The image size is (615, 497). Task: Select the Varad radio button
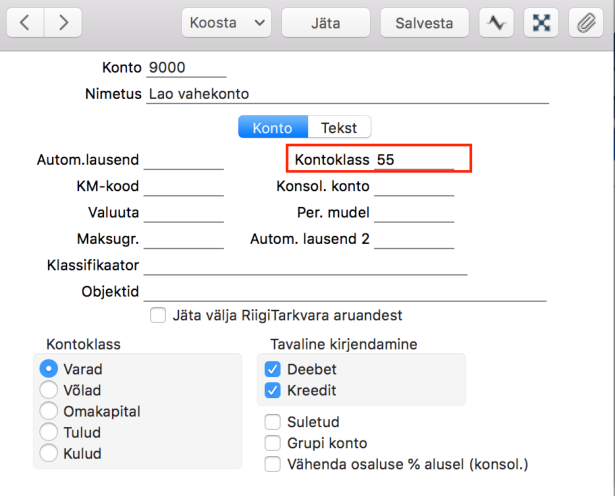[49, 369]
